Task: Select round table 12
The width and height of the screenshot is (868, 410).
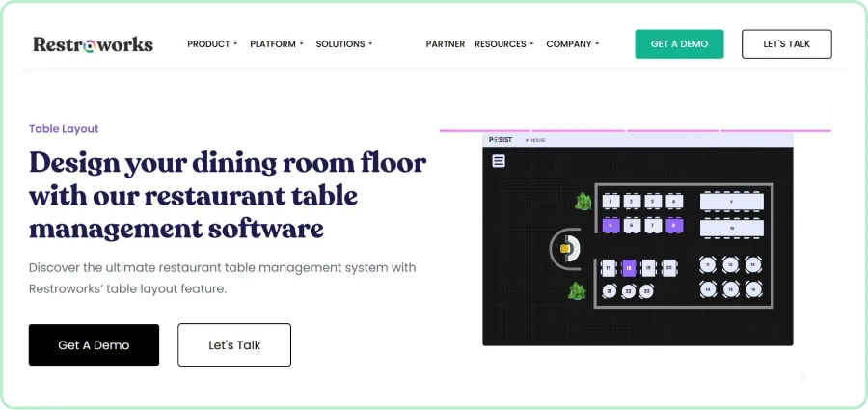Action: click(x=730, y=265)
